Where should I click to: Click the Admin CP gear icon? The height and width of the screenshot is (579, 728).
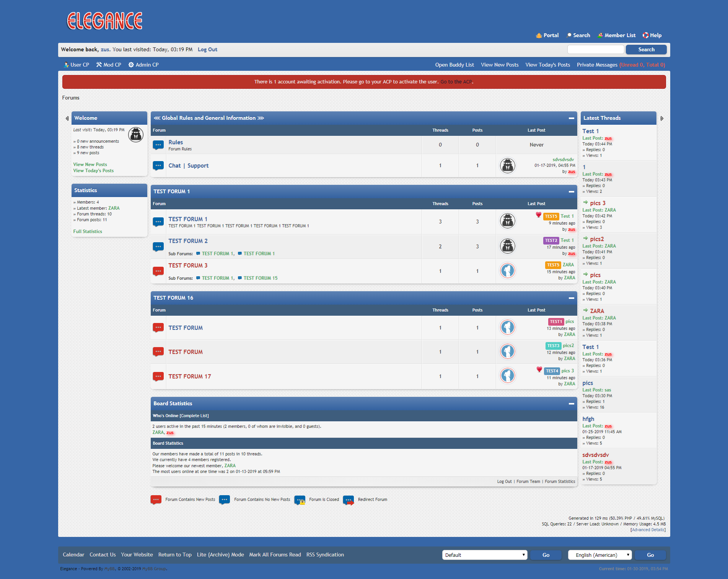(131, 65)
